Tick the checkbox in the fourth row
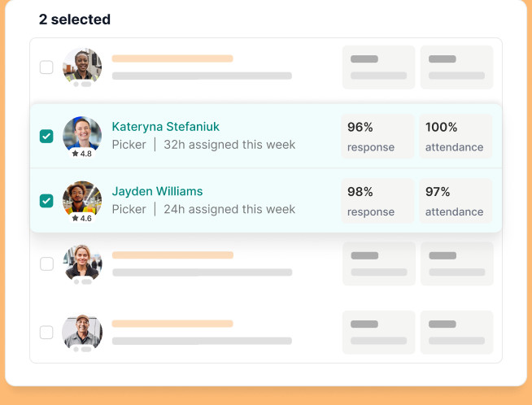 (x=46, y=263)
